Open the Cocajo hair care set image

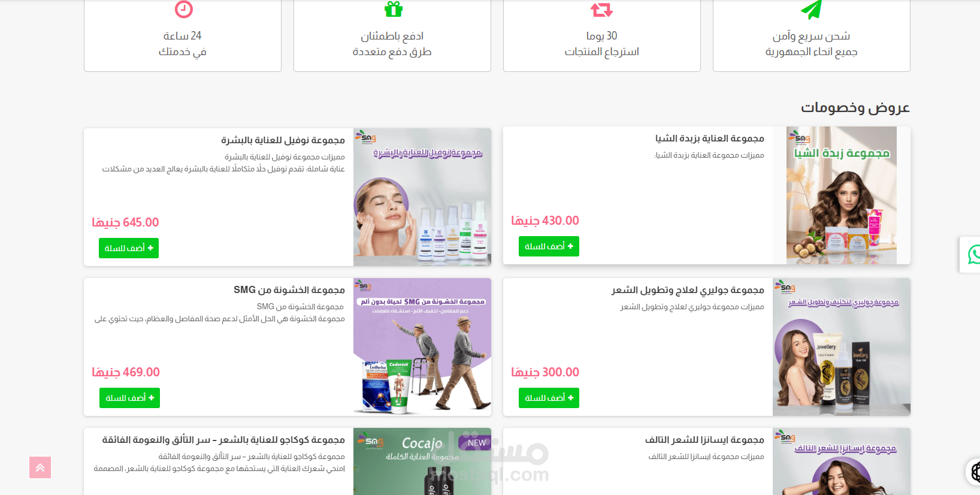tap(422, 461)
